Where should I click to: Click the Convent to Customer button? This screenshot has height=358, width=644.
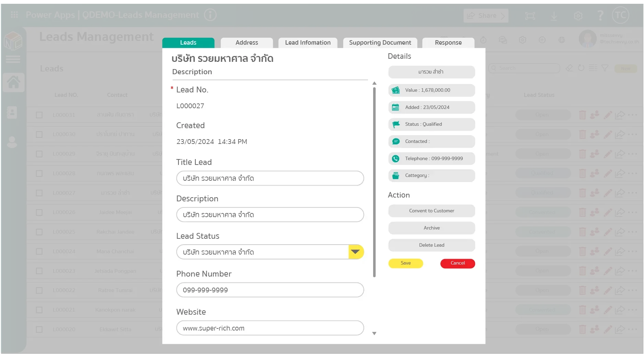tap(432, 211)
